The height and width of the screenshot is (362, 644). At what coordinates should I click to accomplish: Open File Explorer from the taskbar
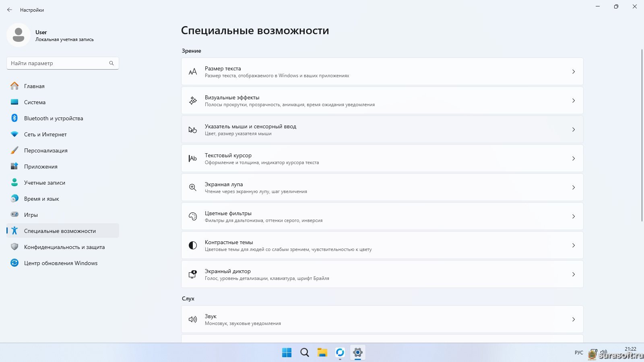(322, 353)
